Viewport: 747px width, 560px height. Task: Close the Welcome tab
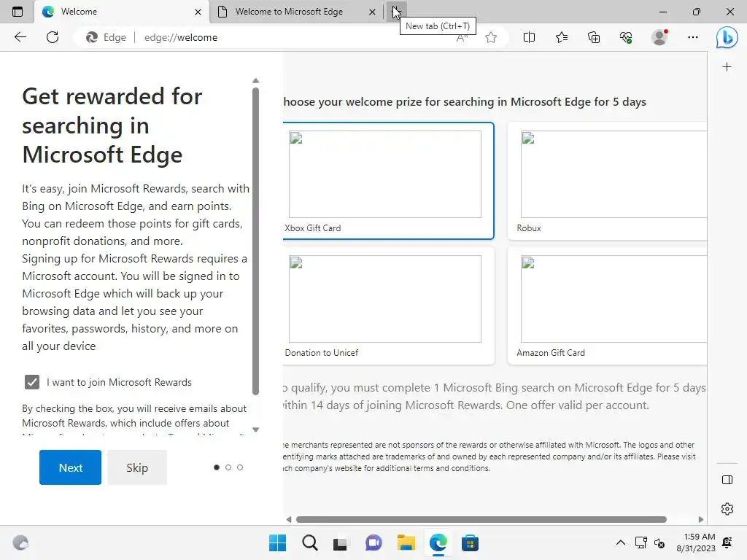(198, 12)
